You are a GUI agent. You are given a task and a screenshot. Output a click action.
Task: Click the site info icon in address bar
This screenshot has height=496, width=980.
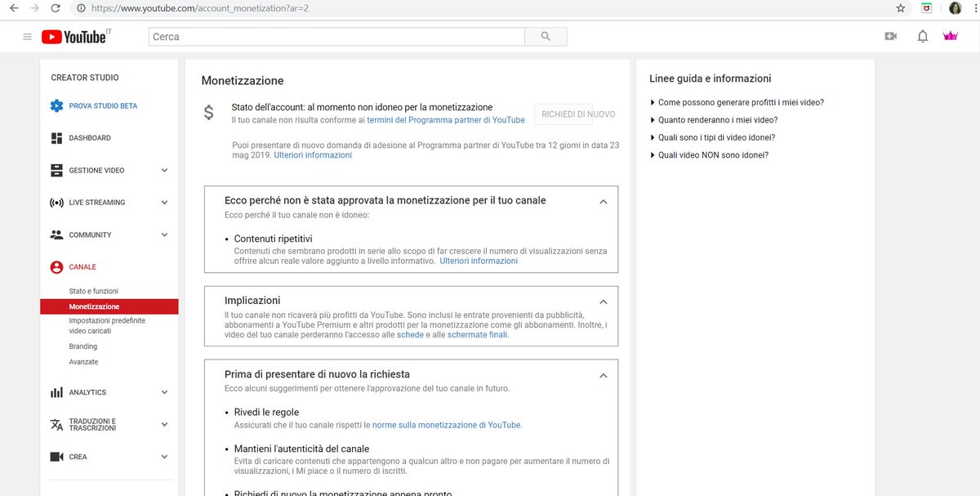(81, 8)
